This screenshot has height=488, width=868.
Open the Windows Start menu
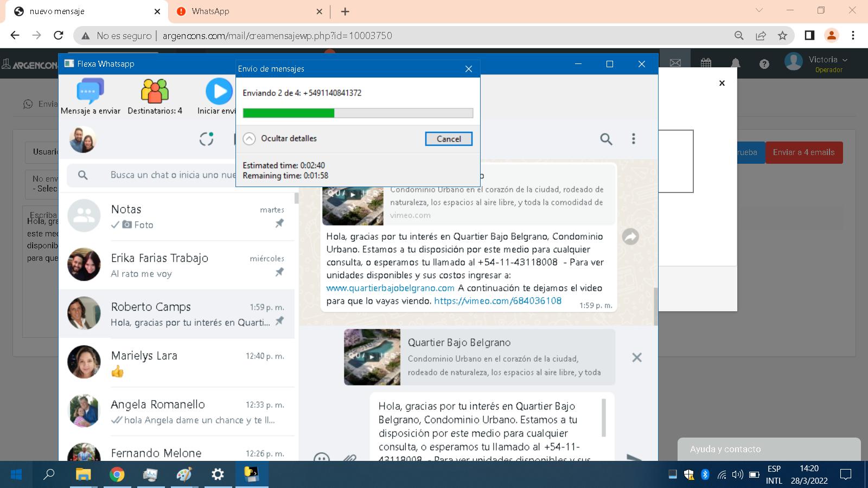click(16, 474)
